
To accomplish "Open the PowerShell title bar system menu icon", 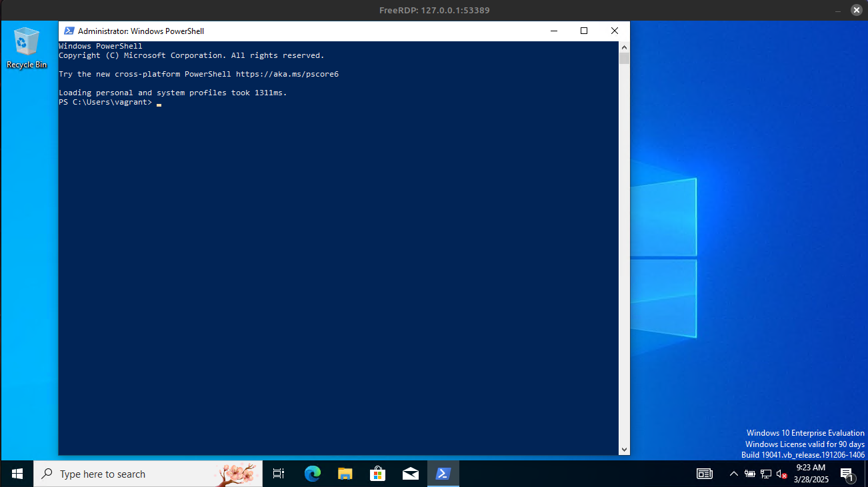I will (69, 31).
